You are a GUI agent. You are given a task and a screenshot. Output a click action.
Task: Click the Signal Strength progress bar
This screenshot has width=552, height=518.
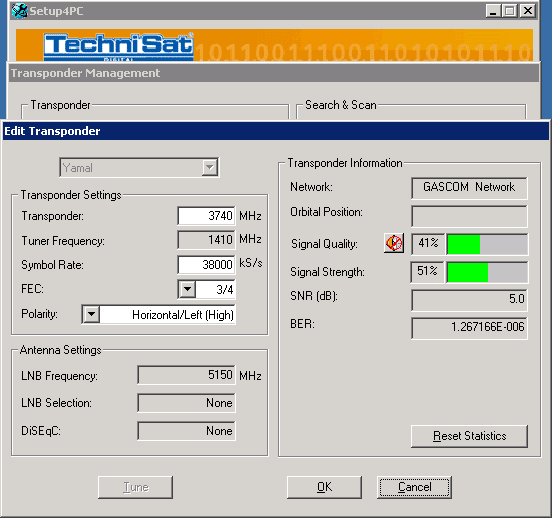(487, 272)
